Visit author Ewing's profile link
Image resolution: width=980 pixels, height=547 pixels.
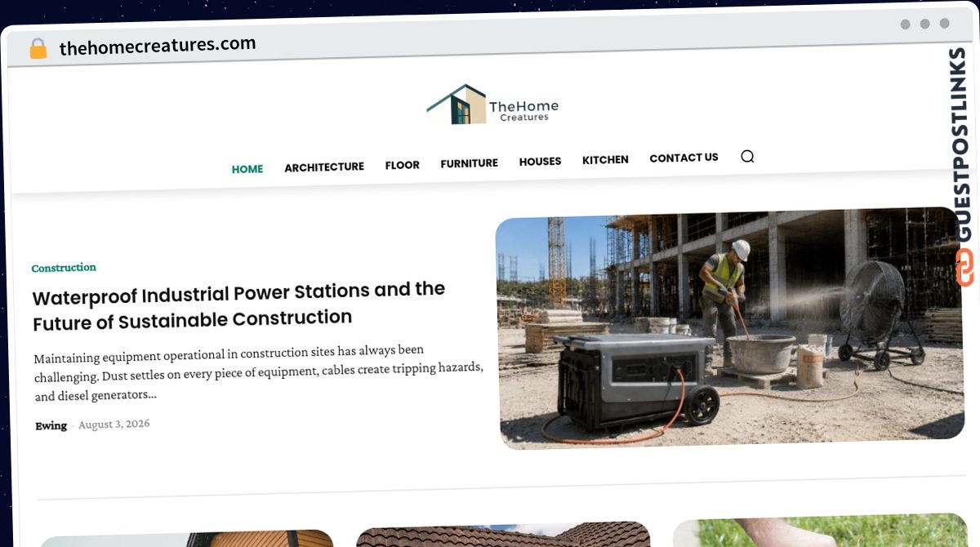51,425
